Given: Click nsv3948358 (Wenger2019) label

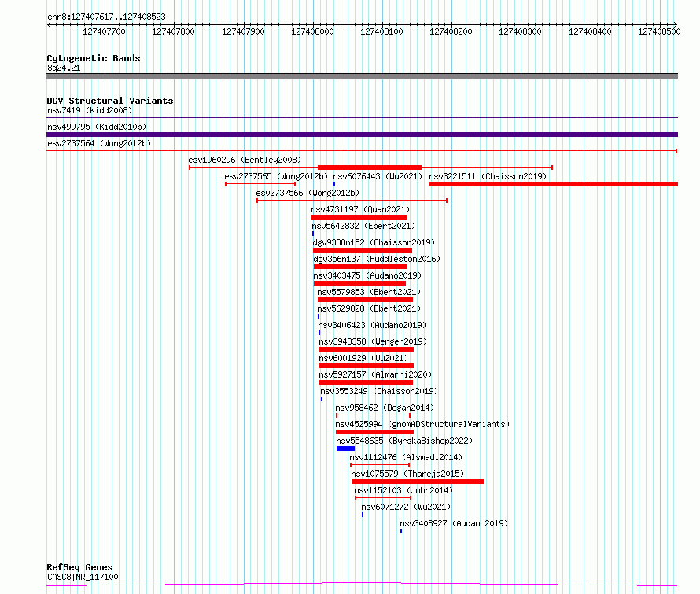Looking at the screenshot, I should [373, 341].
